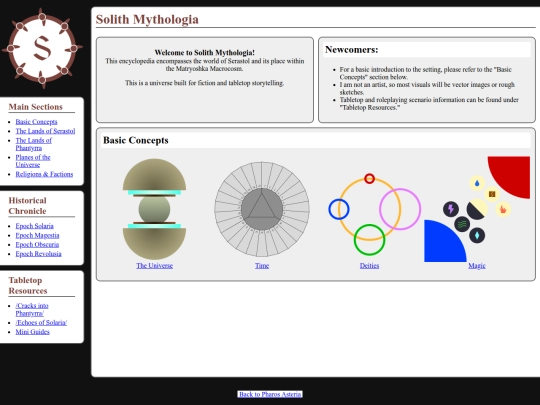Open Planes of the Universe link
This screenshot has width=540, height=405.
[33, 161]
